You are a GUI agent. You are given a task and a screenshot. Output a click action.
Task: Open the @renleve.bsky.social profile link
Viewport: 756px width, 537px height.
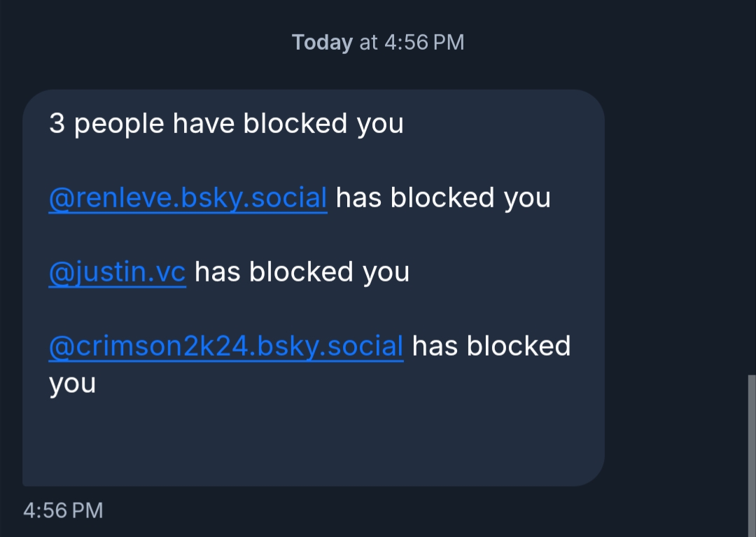click(x=188, y=198)
